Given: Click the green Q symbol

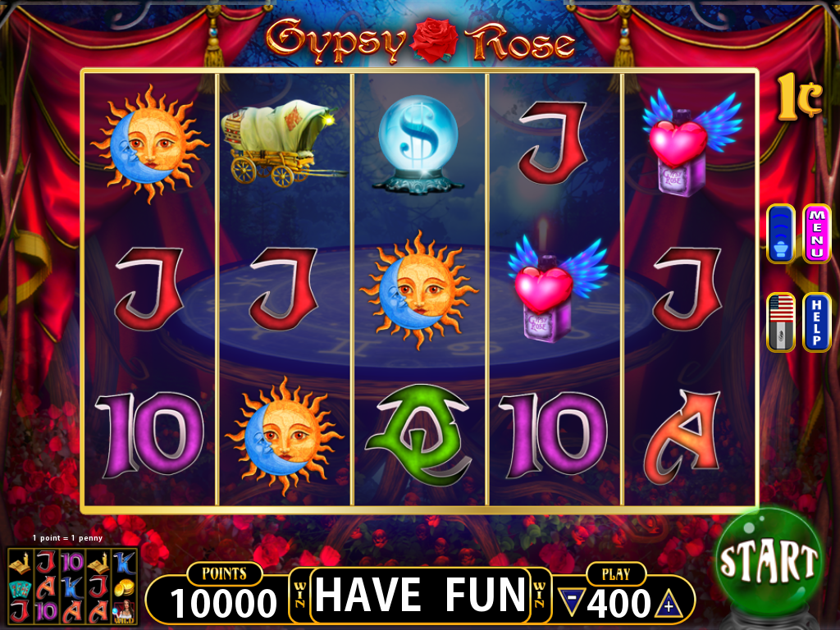Looking at the screenshot, I should coord(420,435).
